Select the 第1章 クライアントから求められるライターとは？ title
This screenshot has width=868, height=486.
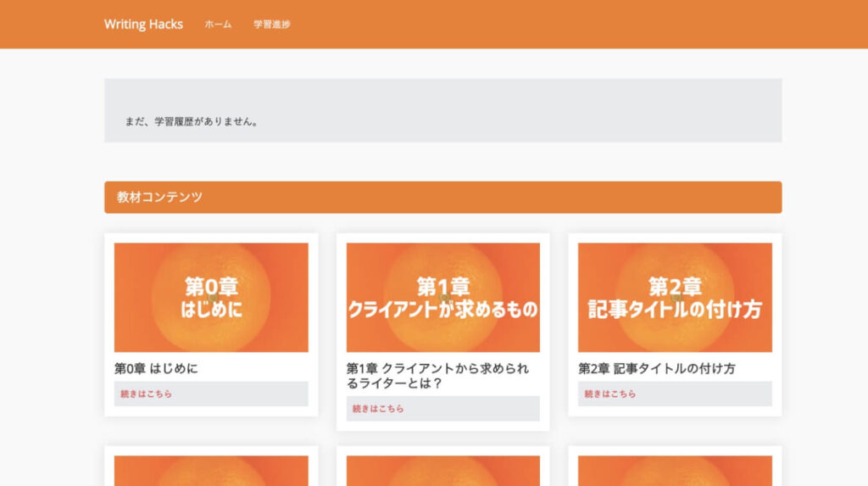437,376
